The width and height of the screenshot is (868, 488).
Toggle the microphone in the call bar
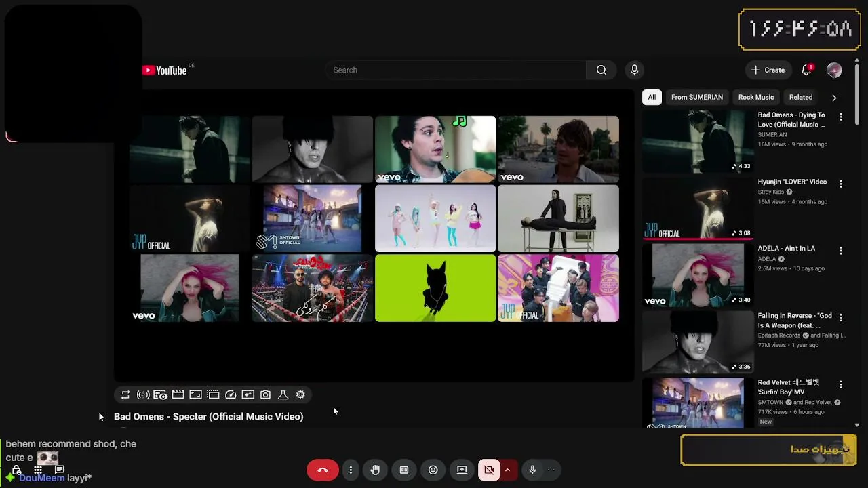point(532,470)
